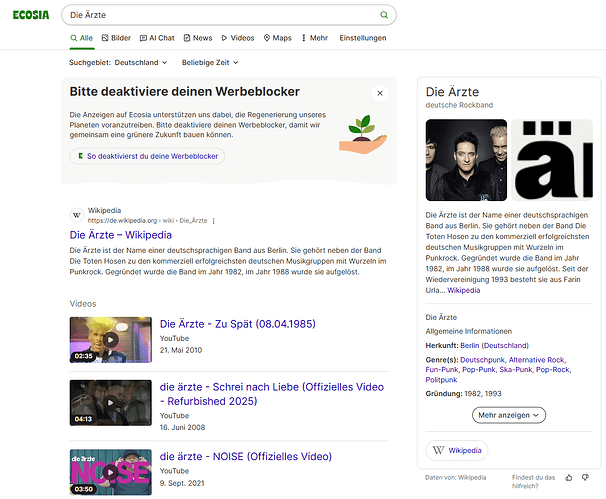The width and height of the screenshot is (606, 499).
Task: Open the Deutschpunk genre link
Action: coord(483,360)
